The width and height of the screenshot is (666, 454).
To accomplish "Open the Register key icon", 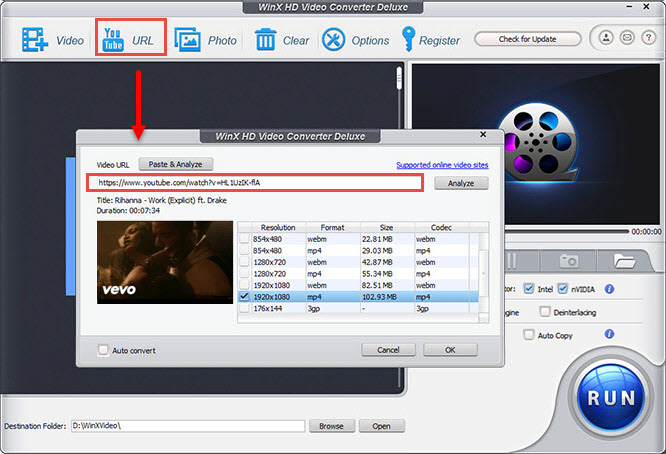I will coord(431,40).
